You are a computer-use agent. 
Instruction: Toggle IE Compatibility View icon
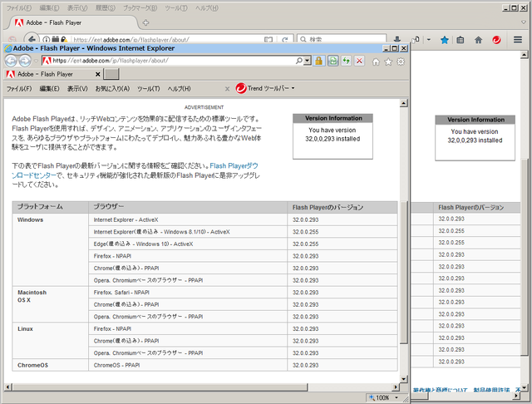(x=333, y=61)
